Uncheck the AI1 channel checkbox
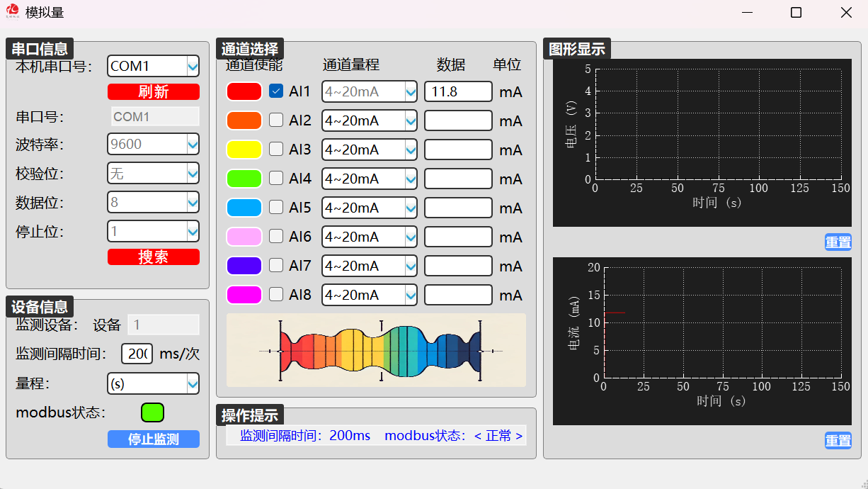 [276, 91]
